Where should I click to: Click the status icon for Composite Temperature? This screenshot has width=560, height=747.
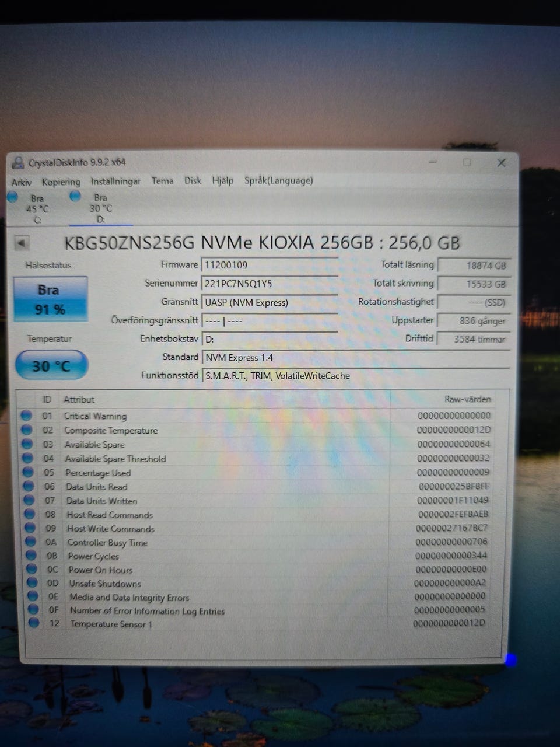[27, 430]
